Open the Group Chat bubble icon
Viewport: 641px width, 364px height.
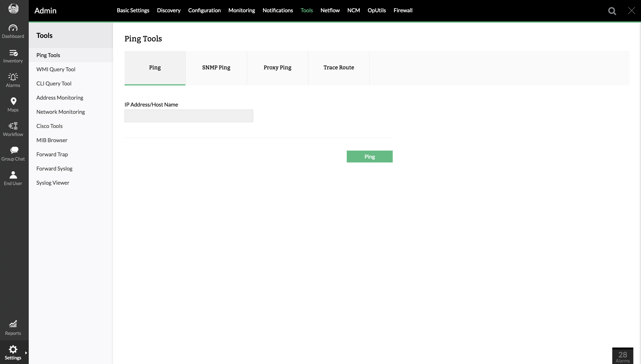point(14,150)
